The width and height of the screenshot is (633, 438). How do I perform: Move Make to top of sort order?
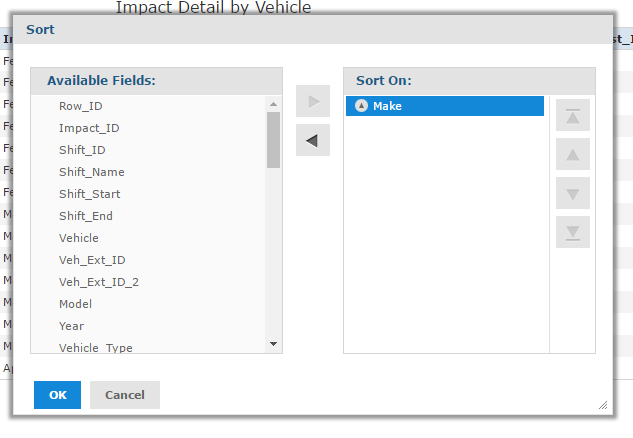(573, 115)
